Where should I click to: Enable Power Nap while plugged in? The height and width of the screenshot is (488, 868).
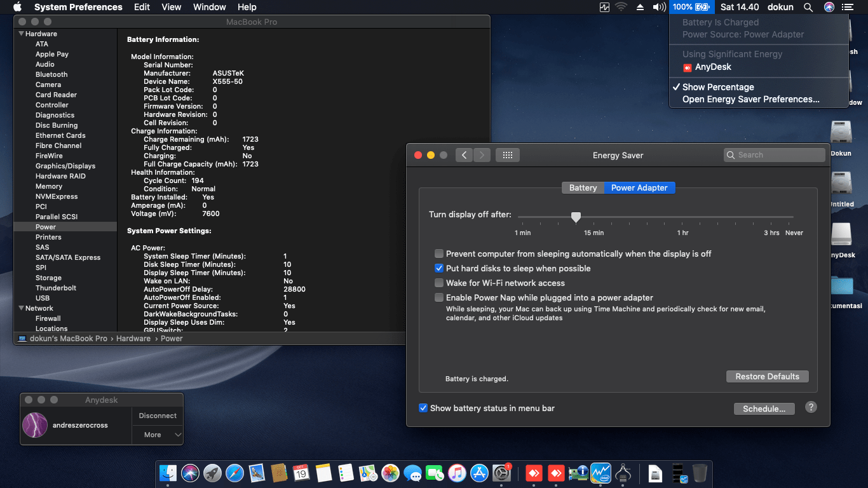point(439,297)
